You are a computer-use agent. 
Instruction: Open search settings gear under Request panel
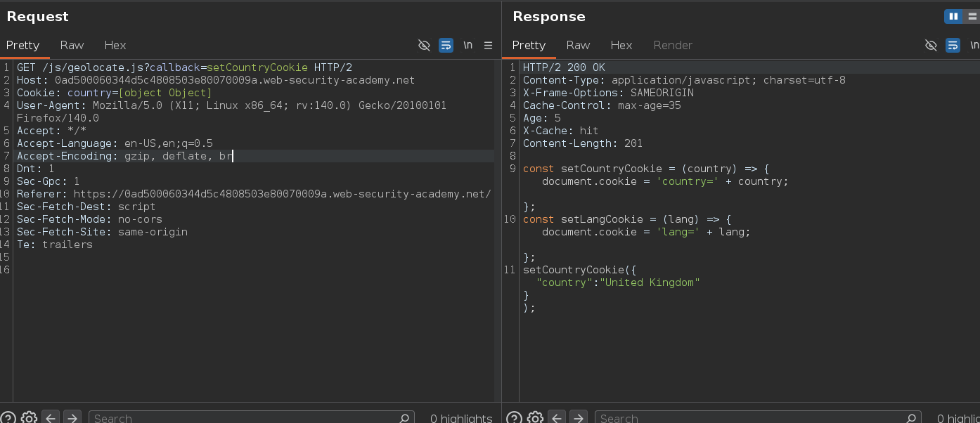click(x=29, y=418)
